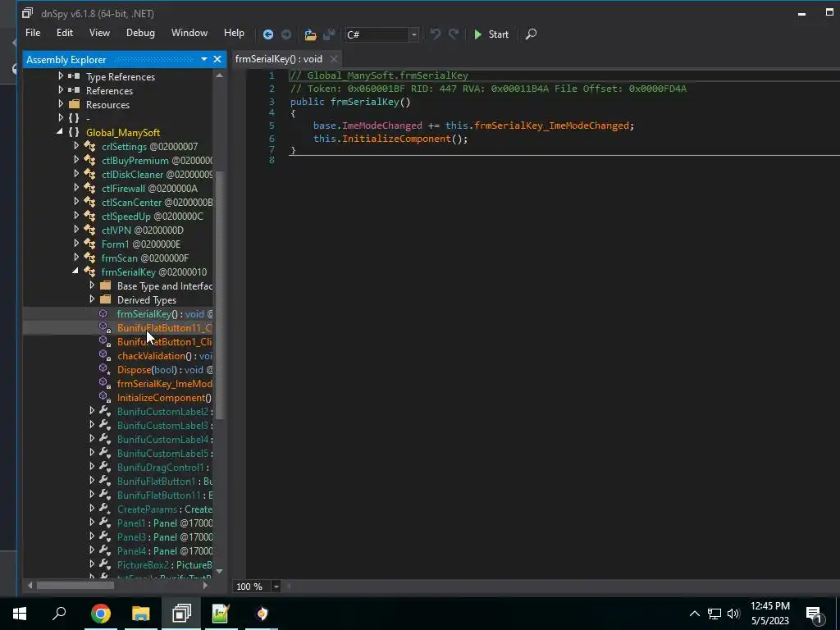Open file using the folder toolbar icon
The width and height of the screenshot is (840, 630).
(310, 34)
